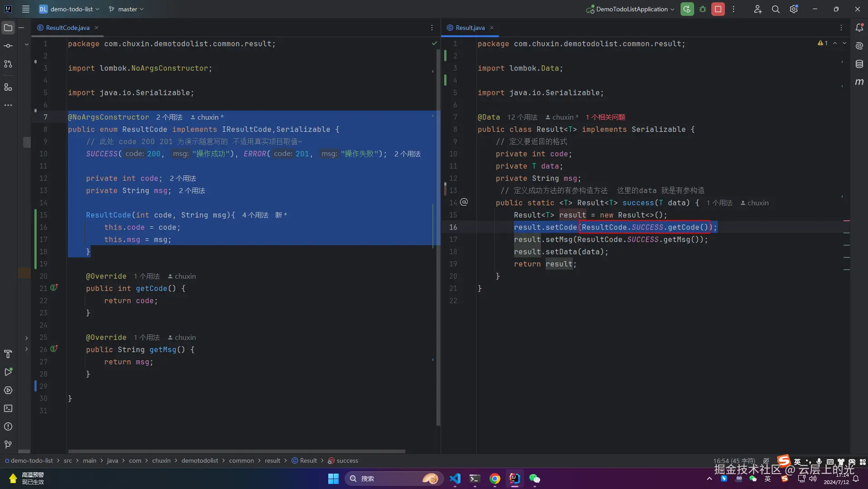This screenshot has height=489, width=868.
Task: Jump to previous highlighted problem in Result.java
Action: [x=835, y=44]
